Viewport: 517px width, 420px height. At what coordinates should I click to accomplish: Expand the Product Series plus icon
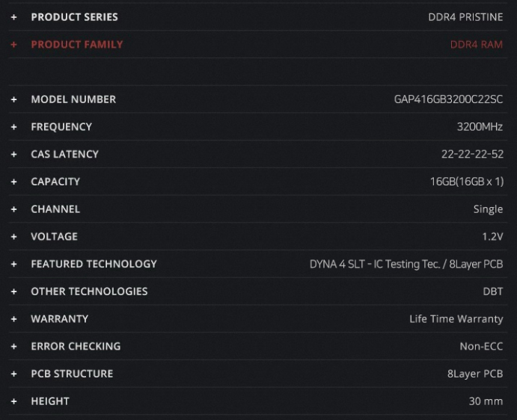[14, 17]
